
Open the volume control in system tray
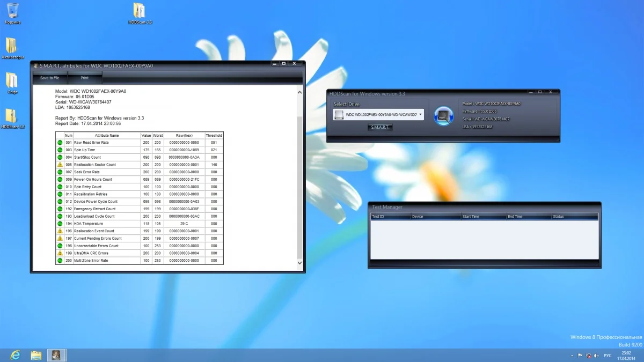pyautogui.click(x=597, y=356)
